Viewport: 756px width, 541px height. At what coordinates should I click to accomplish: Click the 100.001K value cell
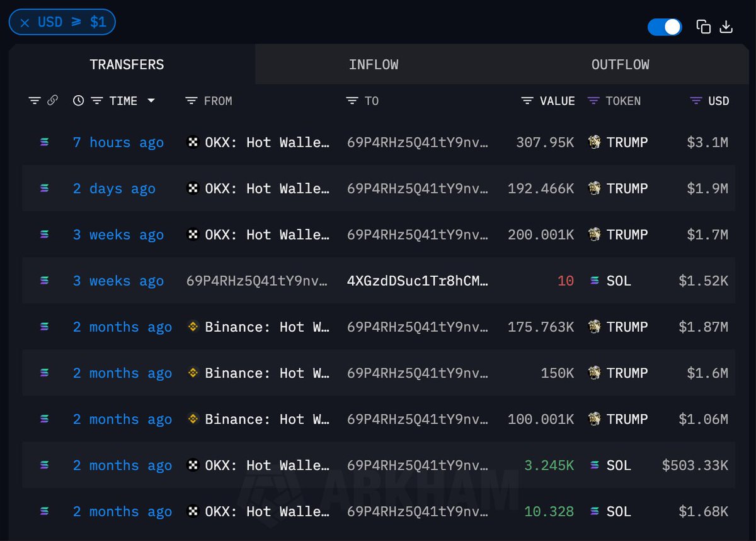541,419
